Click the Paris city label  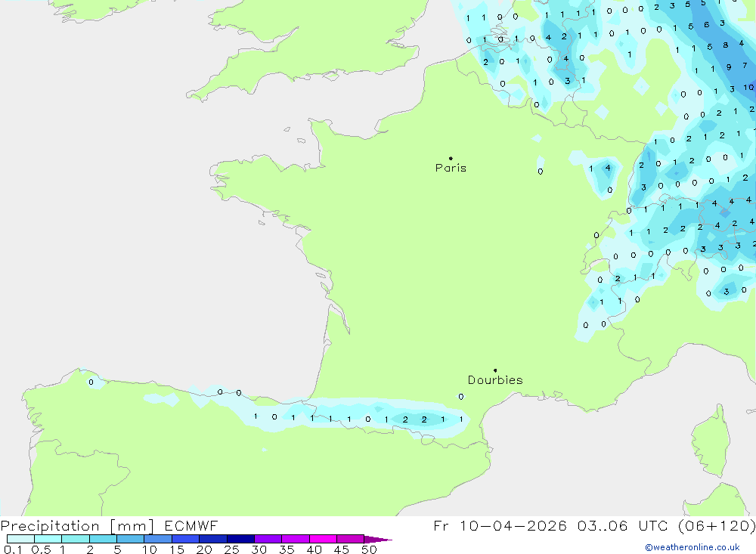pyautogui.click(x=451, y=168)
